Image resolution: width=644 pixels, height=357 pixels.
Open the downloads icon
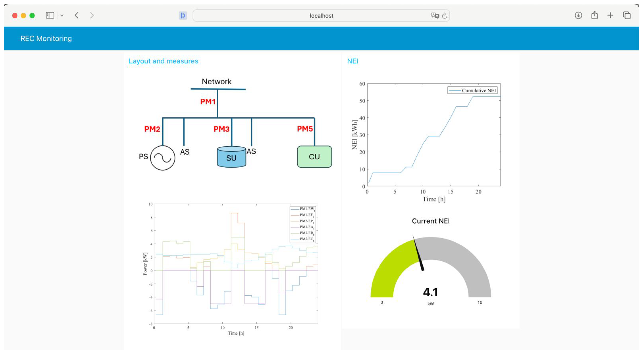click(578, 16)
